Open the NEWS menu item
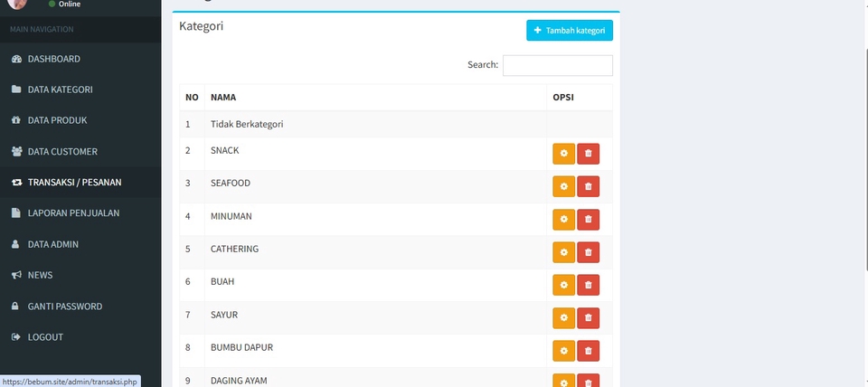868x387 pixels. [x=80, y=275]
